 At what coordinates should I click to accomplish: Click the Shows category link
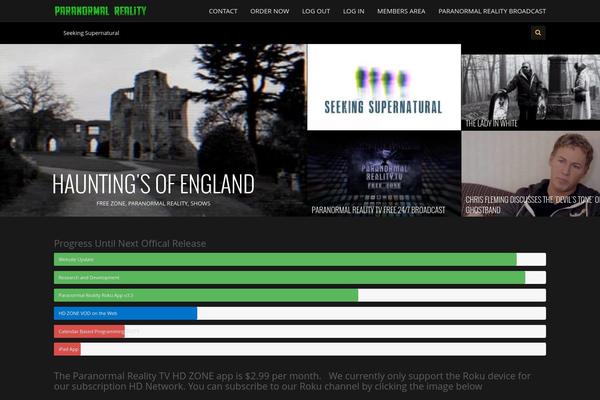point(201,204)
